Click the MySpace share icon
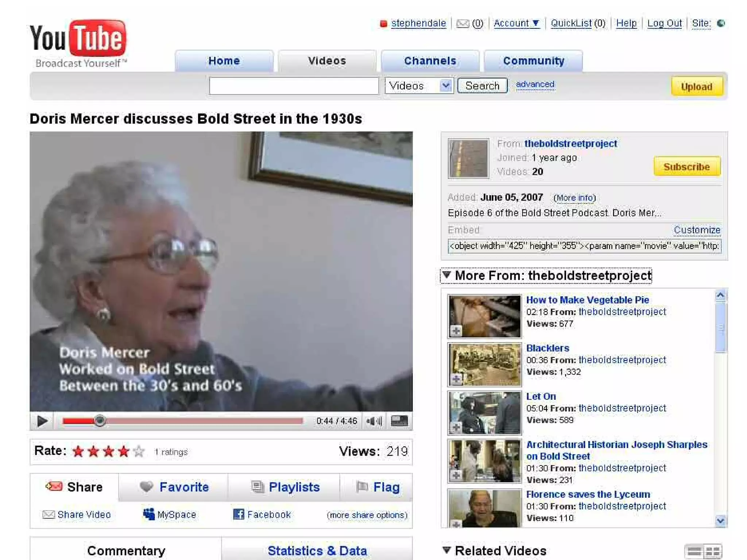Screen dimensions: 747x560 click(x=148, y=514)
